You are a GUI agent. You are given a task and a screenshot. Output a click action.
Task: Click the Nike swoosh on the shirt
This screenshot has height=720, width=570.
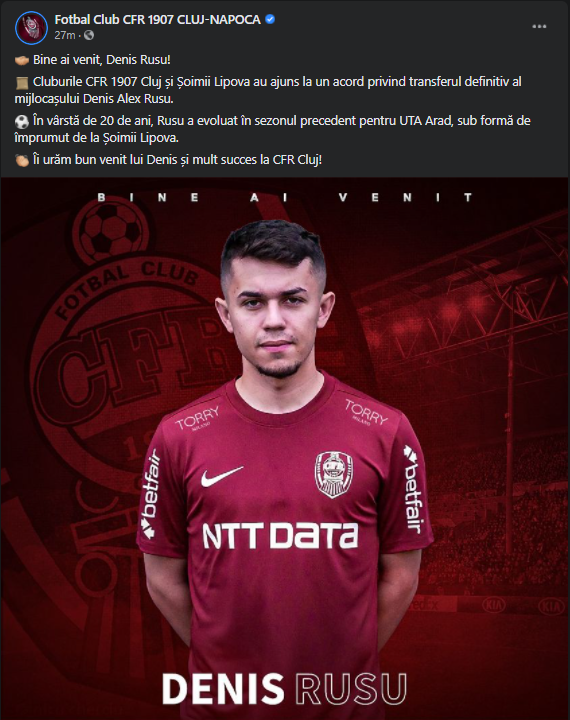click(x=221, y=476)
